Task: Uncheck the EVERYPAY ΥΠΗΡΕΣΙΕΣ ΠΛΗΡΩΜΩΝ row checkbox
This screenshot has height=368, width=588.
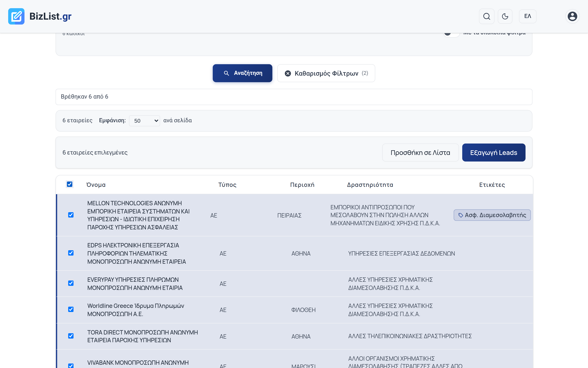Action: coord(71,283)
